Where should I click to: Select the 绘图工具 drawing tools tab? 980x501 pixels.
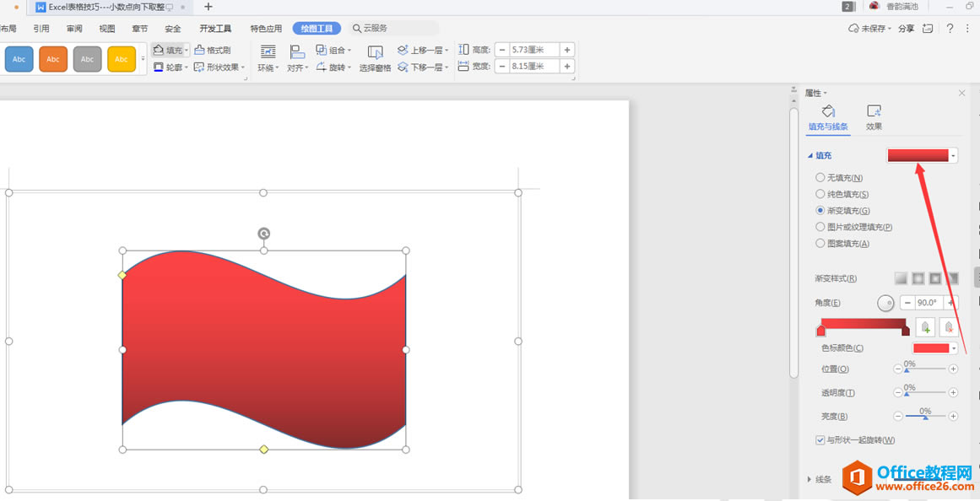(x=317, y=28)
